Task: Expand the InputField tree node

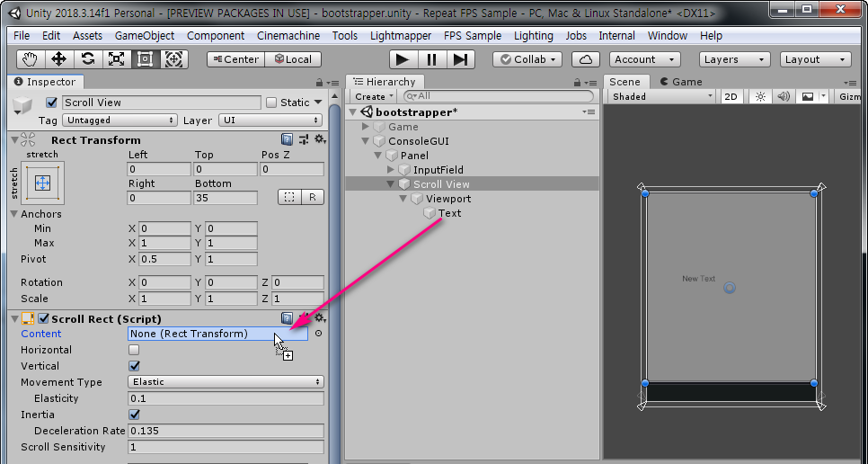Action: (391, 170)
